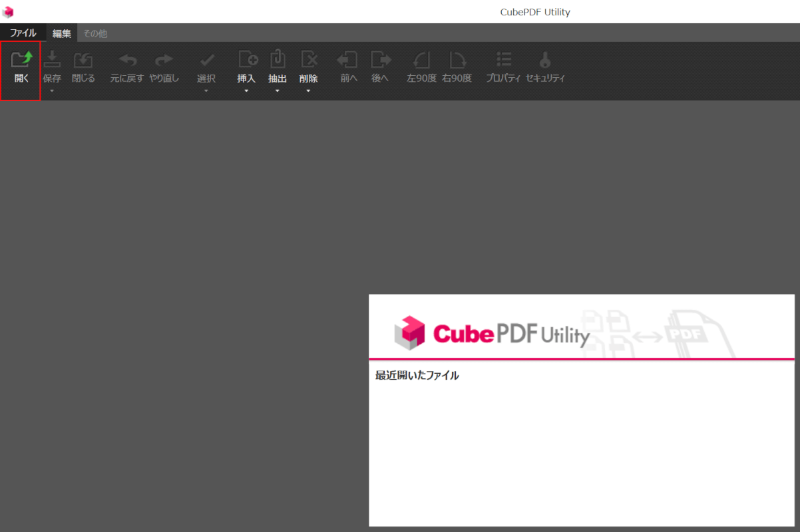Click the Select (選択) checkmark icon
Screen dimensions: 800x532
pyautogui.click(x=206, y=60)
